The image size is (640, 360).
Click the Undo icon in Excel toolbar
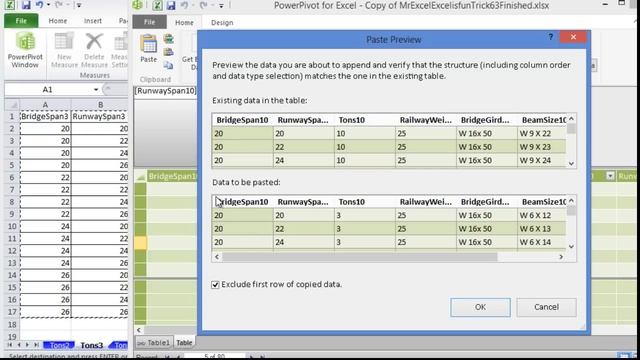(x=39, y=5)
